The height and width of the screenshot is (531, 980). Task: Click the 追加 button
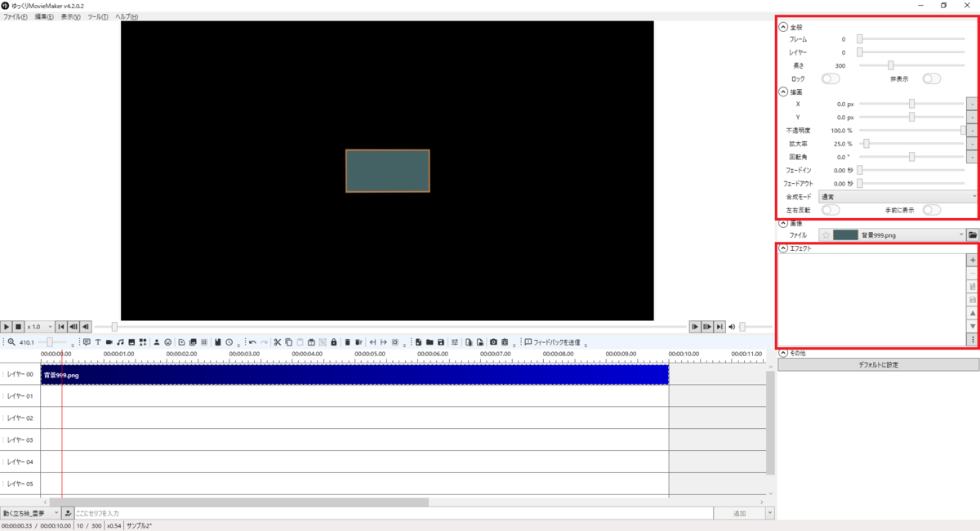(739, 513)
